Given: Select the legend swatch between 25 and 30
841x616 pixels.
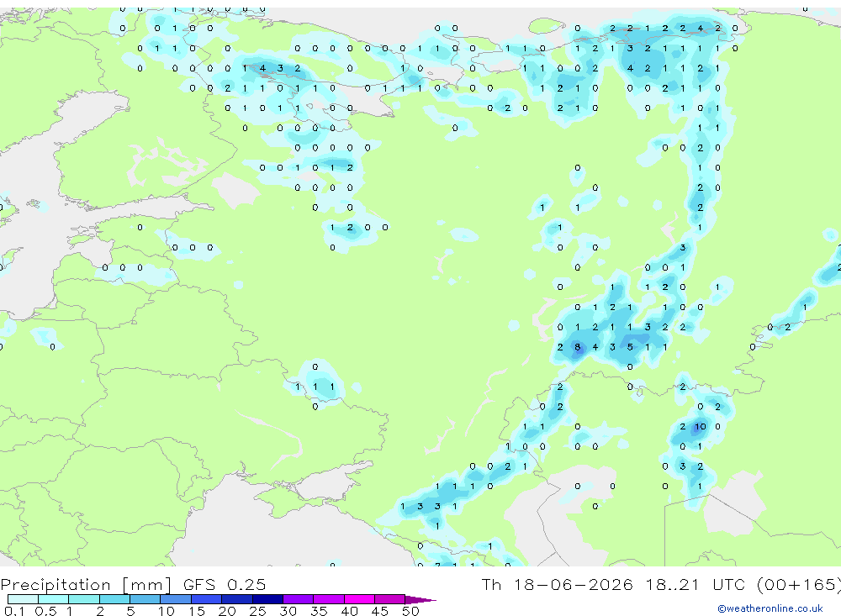Looking at the screenshot, I should click(267, 599).
